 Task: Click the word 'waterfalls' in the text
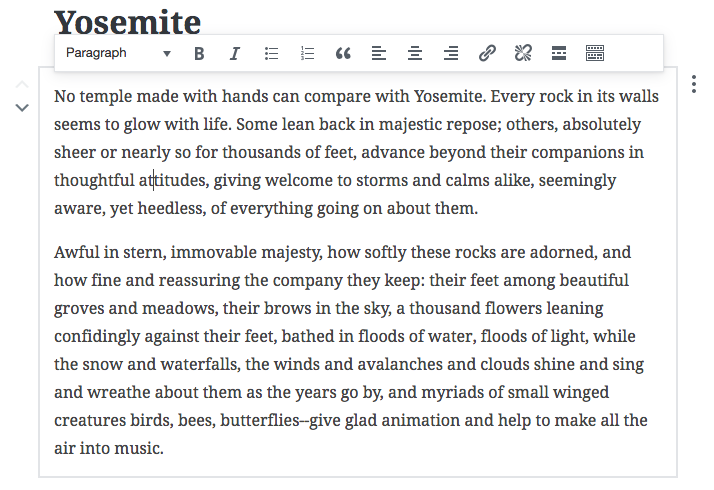point(200,364)
